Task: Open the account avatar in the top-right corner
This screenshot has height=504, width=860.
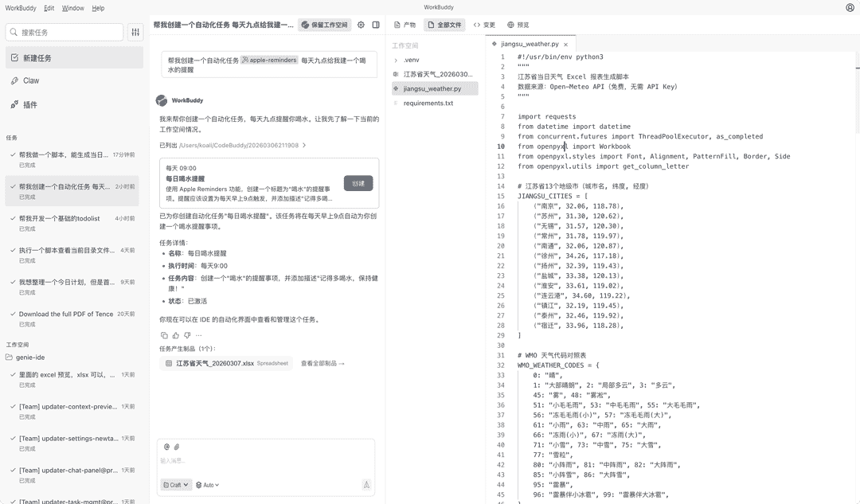Action: pyautogui.click(x=849, y=7)
